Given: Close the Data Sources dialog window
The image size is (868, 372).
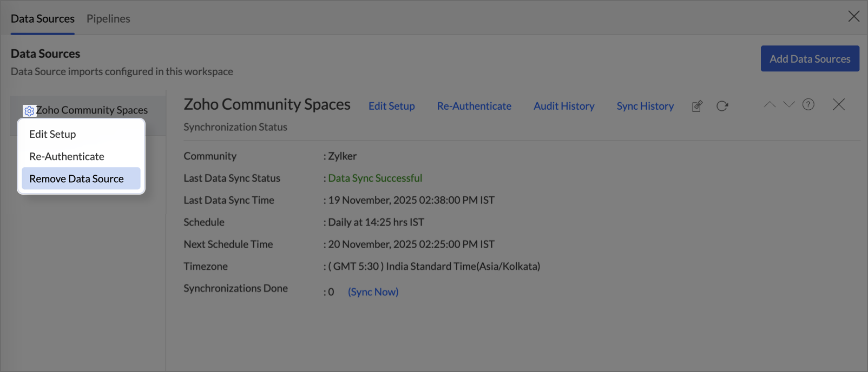Looking at the screenshot, I should 853,17.
